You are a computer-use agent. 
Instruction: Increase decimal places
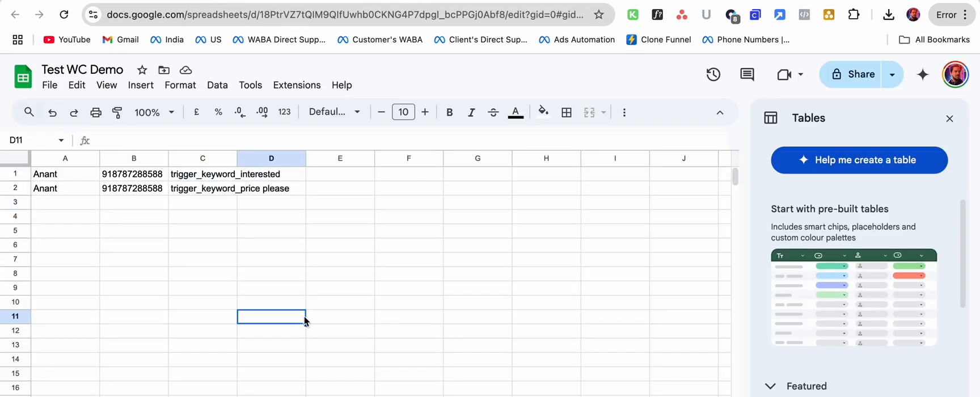click(262, 112)
